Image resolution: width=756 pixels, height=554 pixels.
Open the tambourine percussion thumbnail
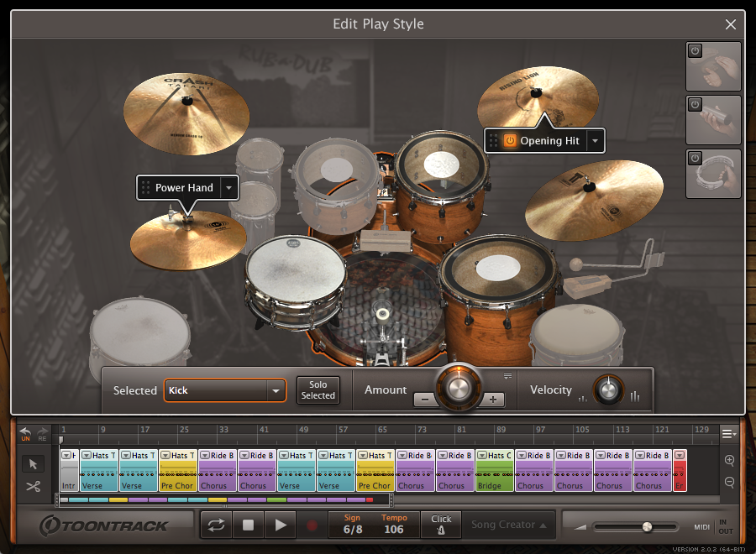coord(713,174)
